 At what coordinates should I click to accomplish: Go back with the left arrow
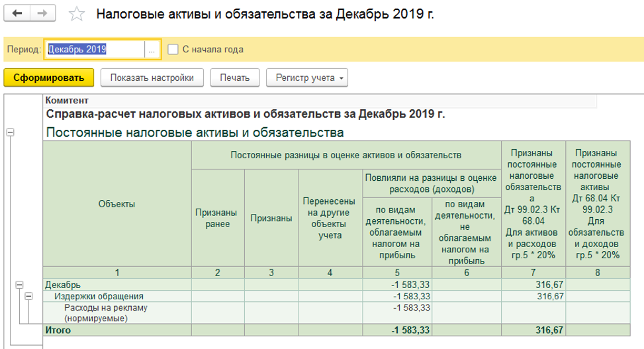click(17, 13)
